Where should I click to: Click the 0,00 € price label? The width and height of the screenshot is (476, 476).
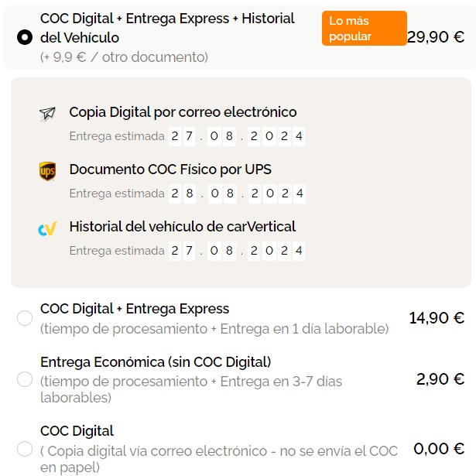click(x=439, y=448)
